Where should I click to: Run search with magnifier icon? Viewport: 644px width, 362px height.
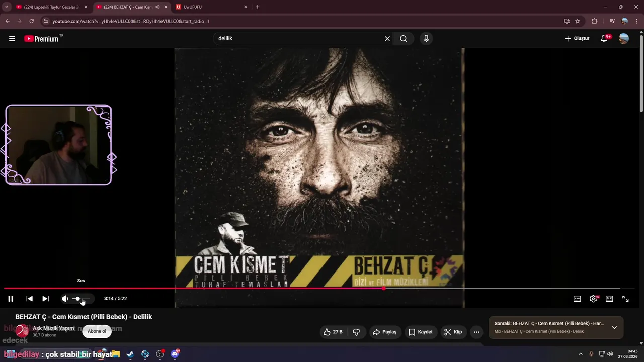[404, 39]
